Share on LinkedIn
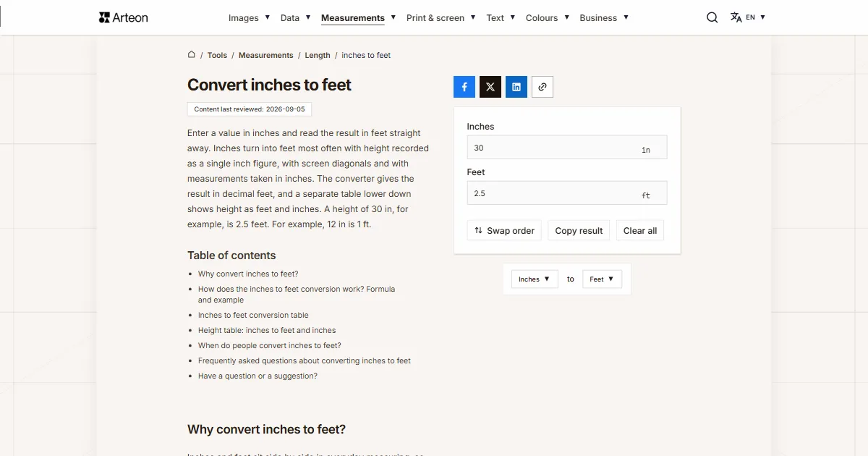The width and height of the screenshot is (868, 456). click(x=516, y=87)
